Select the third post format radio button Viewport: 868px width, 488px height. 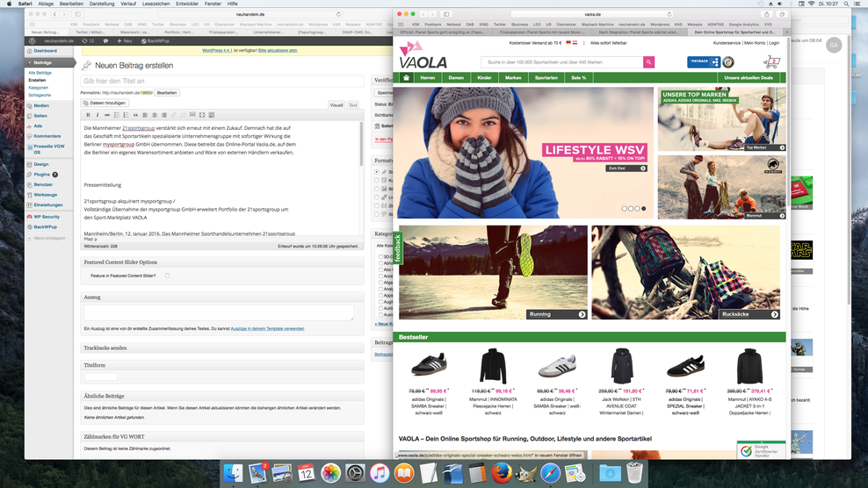(377, 189)
